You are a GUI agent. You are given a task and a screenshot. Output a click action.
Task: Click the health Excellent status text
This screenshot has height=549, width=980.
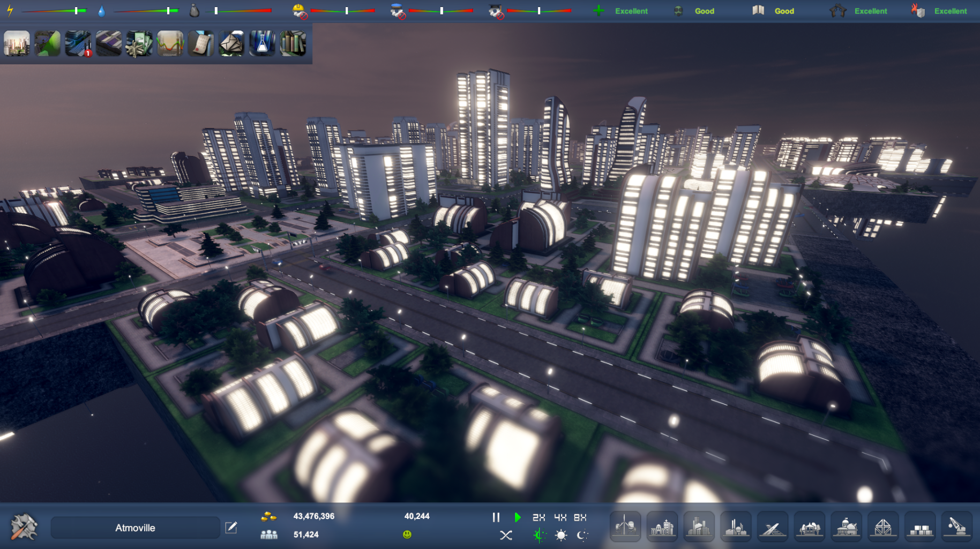pyautogui.click(x=631, y=11)
